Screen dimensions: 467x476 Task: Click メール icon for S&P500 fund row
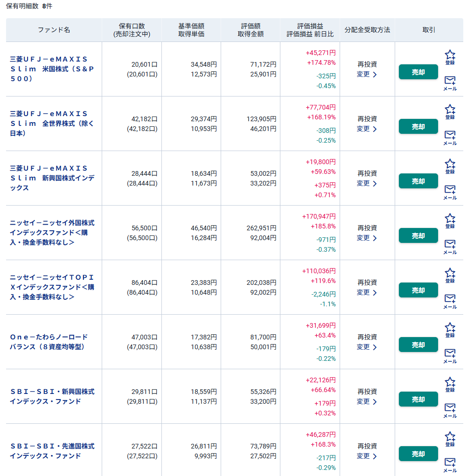click(x=450, y=83)
